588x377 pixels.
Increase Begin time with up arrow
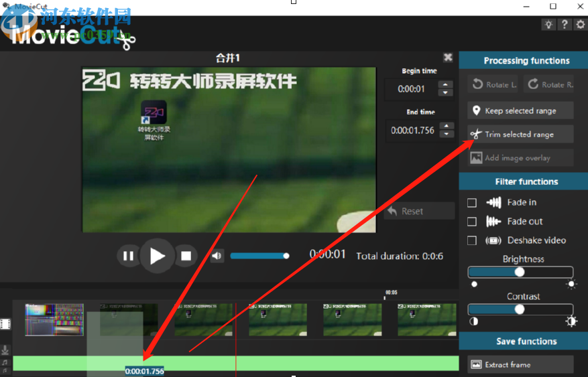pyautogui.click(x=445, y=84)
